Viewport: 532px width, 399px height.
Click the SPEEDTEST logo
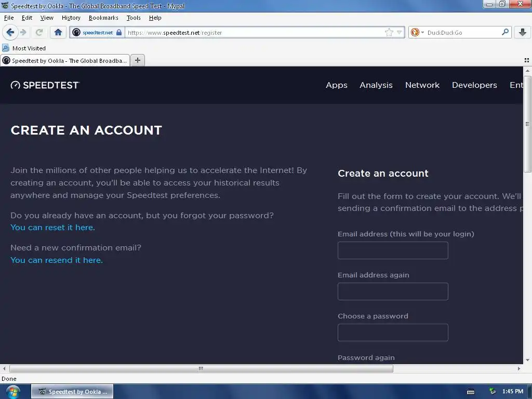click(45, 85)
